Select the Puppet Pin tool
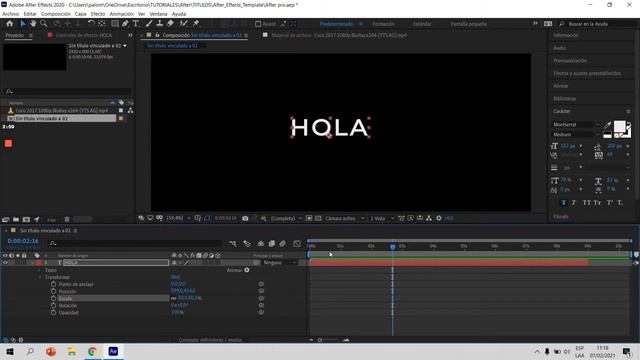This screenshot has width=640, height=360. (x=196, y=24)
